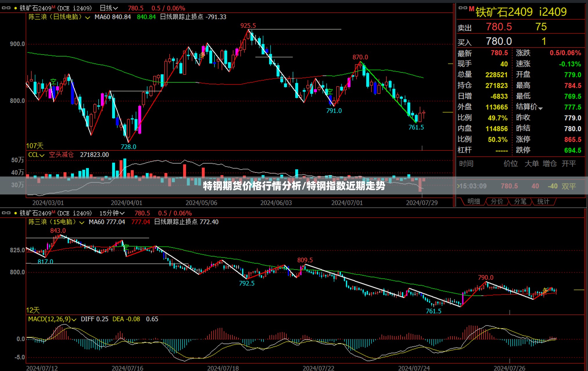Click the chain link icon in the daily chart header
The image size is (588, 371).
[6, 8]
